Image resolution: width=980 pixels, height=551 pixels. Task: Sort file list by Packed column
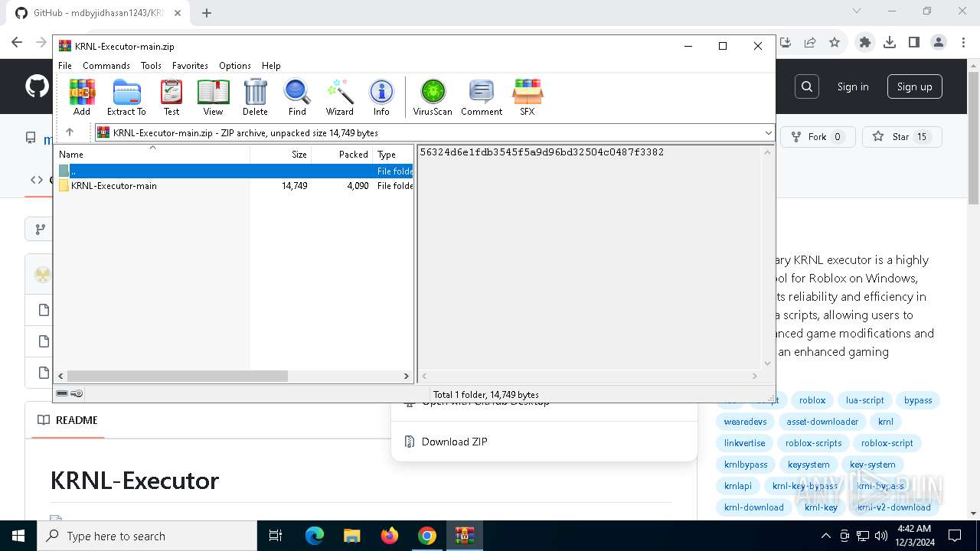coord(342,154)
